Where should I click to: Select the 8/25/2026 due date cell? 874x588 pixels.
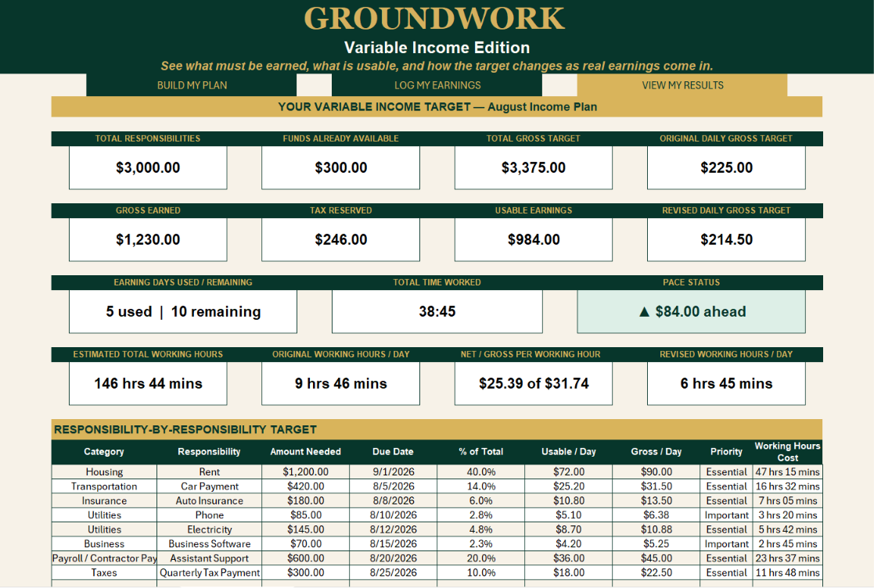(x=393, y=573)
